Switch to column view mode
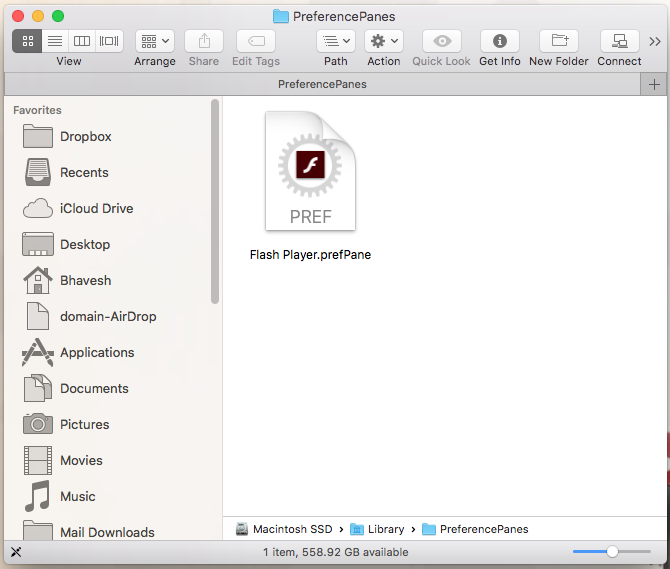This screenshot has height=569, width=670. click(82, 41)
